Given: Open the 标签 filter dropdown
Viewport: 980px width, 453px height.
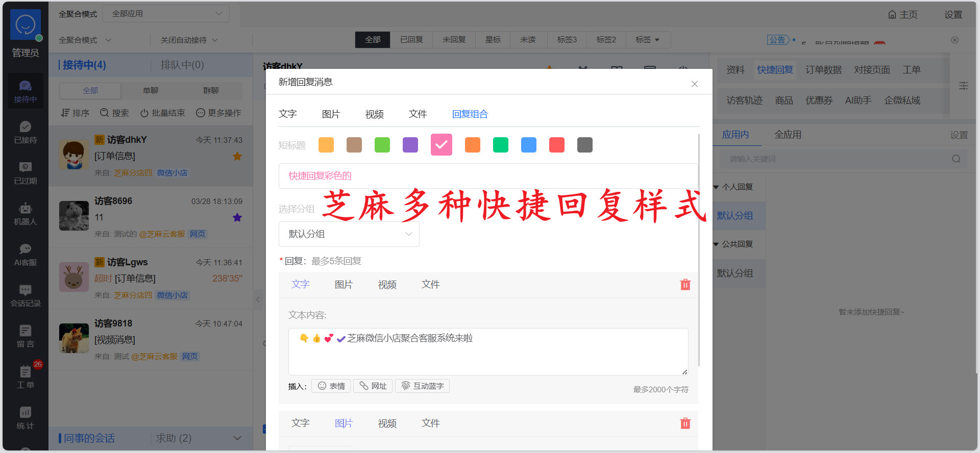Looking at the screenshot, I should coord(648,39).
